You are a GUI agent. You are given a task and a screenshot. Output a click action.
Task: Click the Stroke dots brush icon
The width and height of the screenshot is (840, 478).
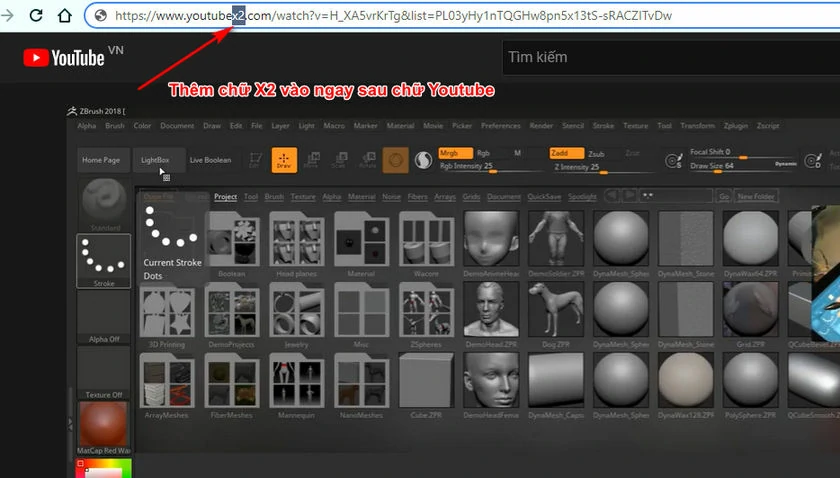(x=103, y=262)
